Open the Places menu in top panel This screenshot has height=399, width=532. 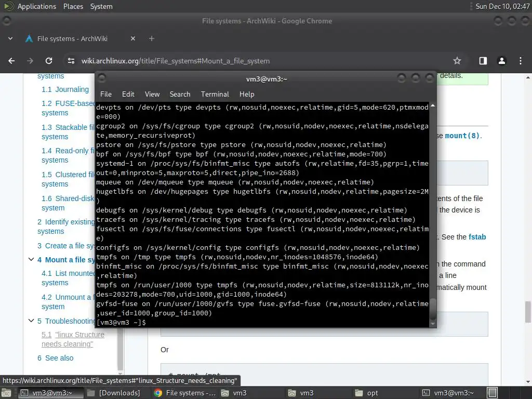pyautogui.click(x=73, y=6)
